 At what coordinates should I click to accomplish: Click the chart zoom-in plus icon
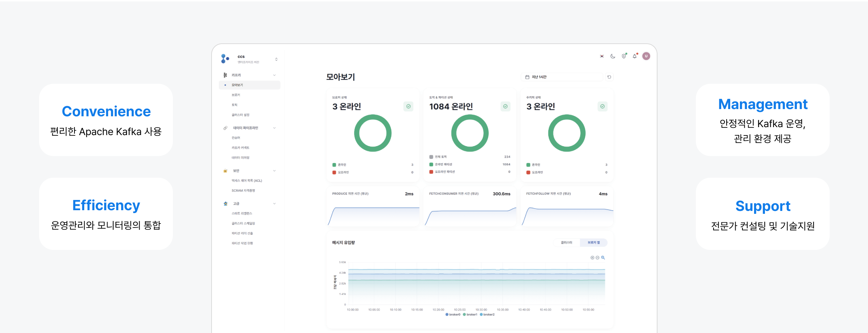coord(592,258)
